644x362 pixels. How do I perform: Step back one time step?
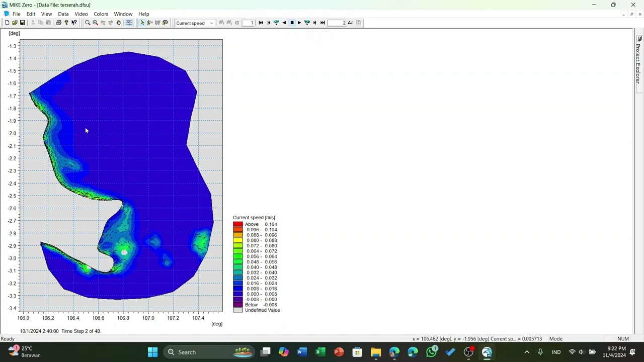[x=268, y=23]
